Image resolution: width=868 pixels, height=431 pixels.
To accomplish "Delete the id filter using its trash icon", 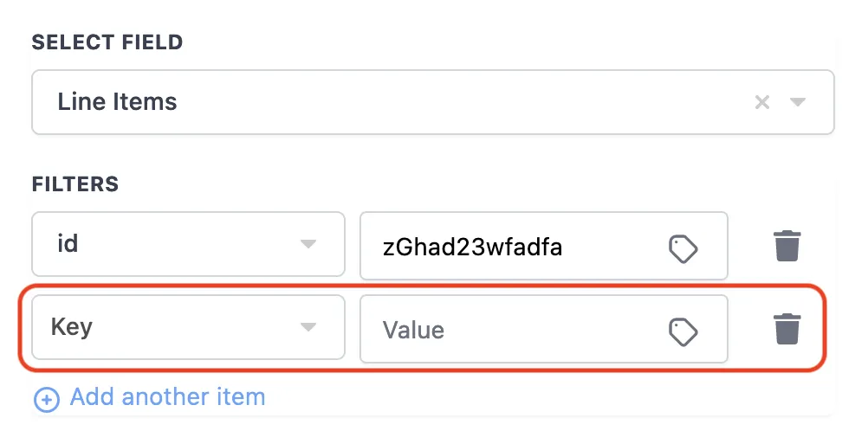I will coord(787,246).
